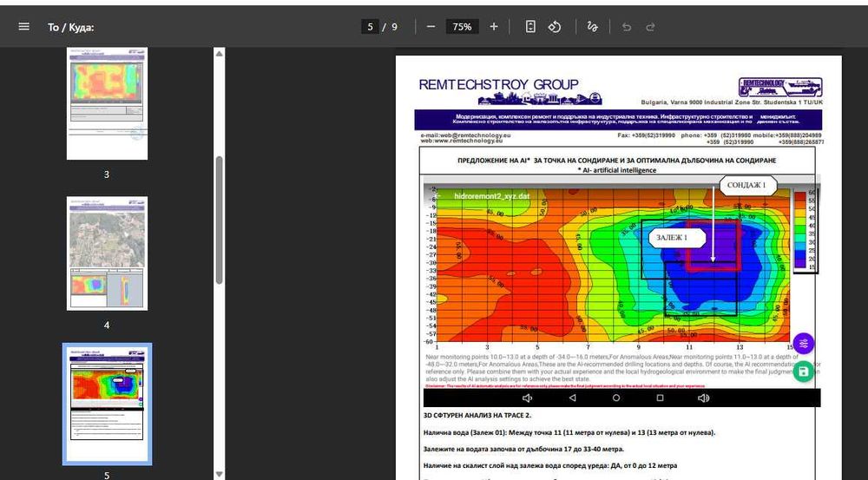Click the www.remtechnology.eu web address

pyautogui.click(x=462, y=141)
